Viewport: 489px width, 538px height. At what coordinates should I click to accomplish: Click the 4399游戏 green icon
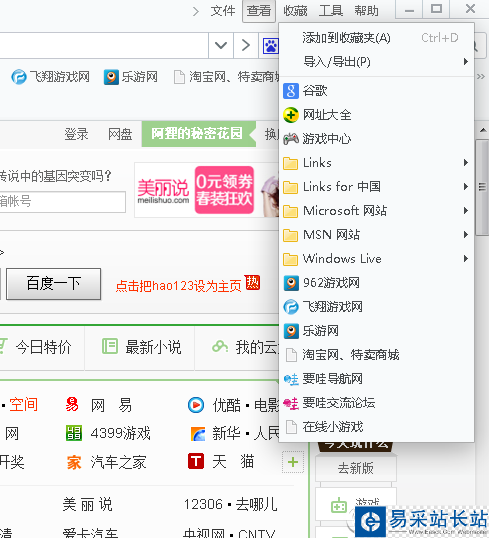coord(74,433)
